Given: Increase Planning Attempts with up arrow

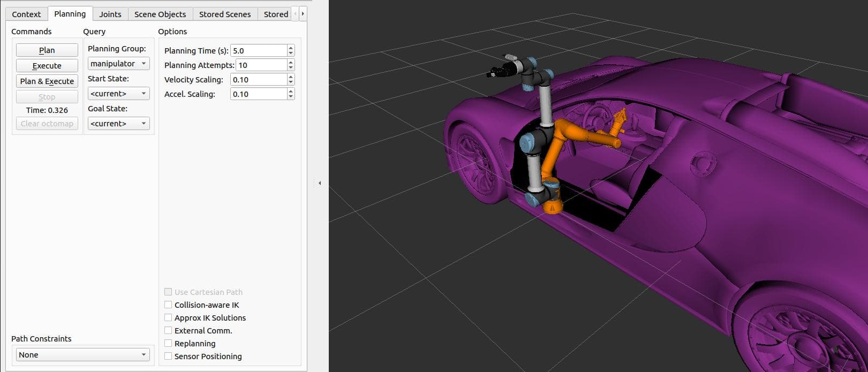Looking at the screenshot, I should click(291, 62).
